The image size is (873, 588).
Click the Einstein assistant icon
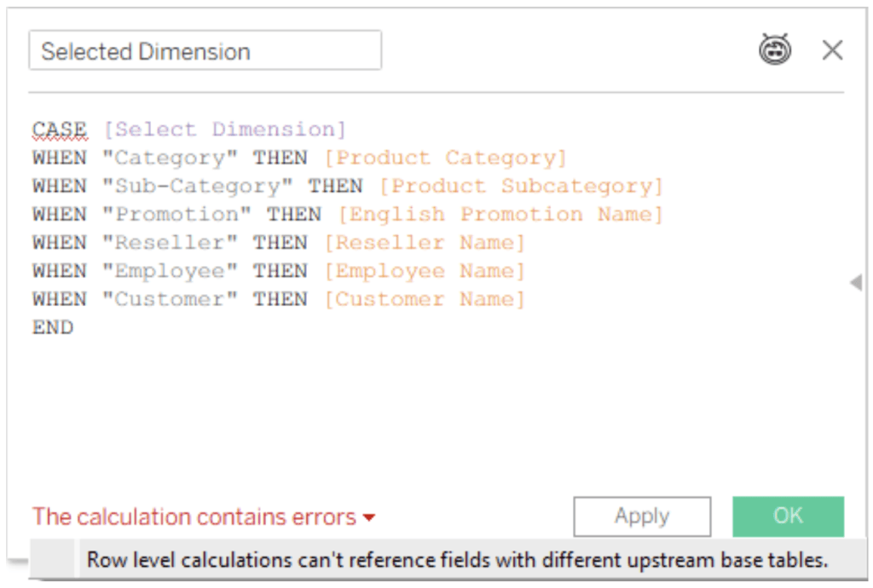click(x=775, y=50)
